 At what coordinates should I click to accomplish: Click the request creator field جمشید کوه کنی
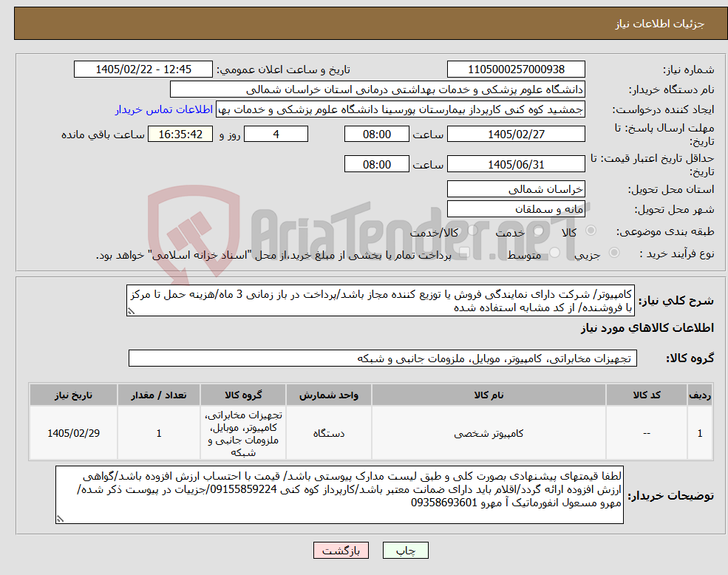point(400,109)
